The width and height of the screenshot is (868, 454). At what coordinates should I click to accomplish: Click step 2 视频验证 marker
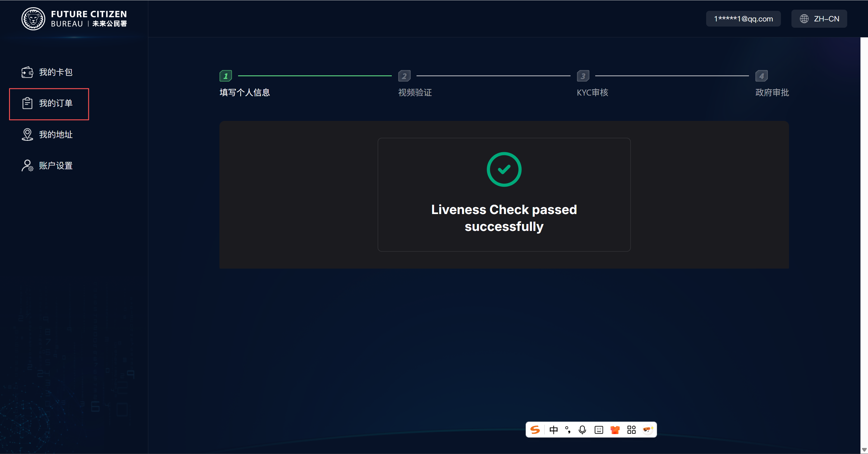404,76
